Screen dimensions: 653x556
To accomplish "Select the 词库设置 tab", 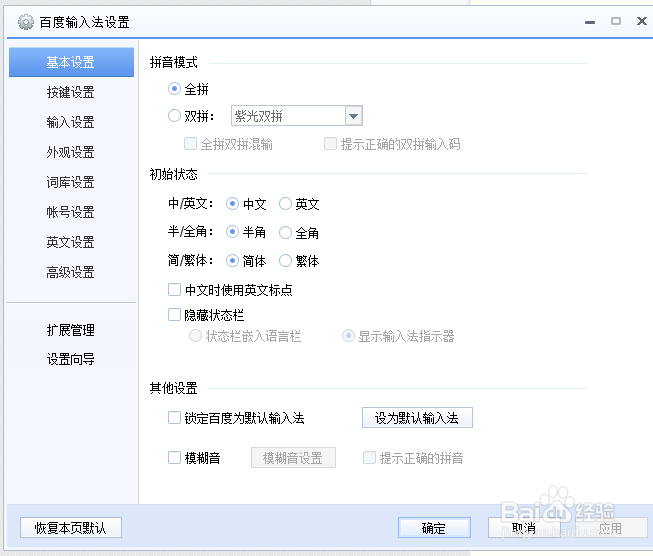I will [x=71, y=182].
